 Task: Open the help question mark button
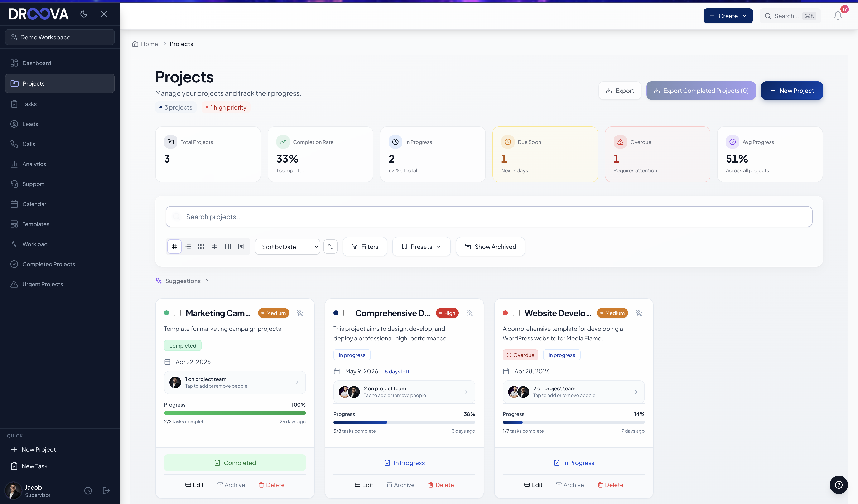click(x=839, y=485)
